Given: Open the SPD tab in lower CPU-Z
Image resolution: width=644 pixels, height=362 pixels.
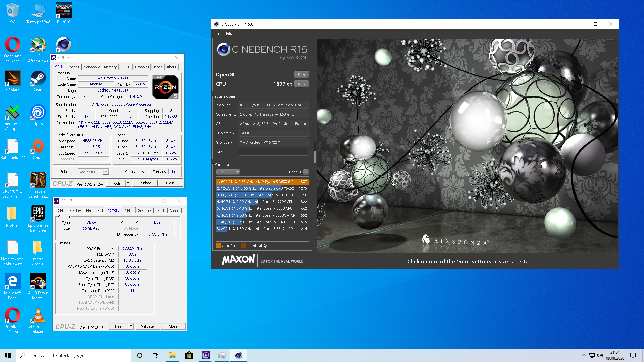Looking at the screenshot, I should click(128, 210).
